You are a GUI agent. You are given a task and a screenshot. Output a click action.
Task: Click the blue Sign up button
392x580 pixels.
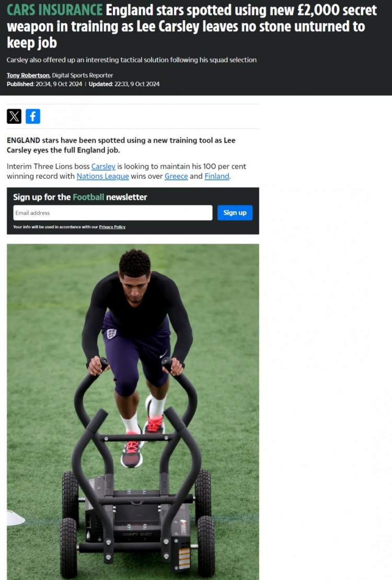pos(235,213)
